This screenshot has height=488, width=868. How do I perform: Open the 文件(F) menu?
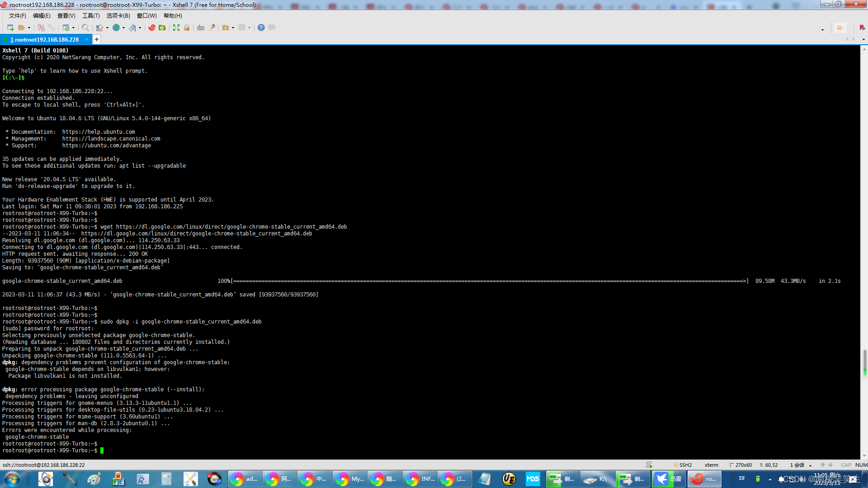tap(17, 16)
